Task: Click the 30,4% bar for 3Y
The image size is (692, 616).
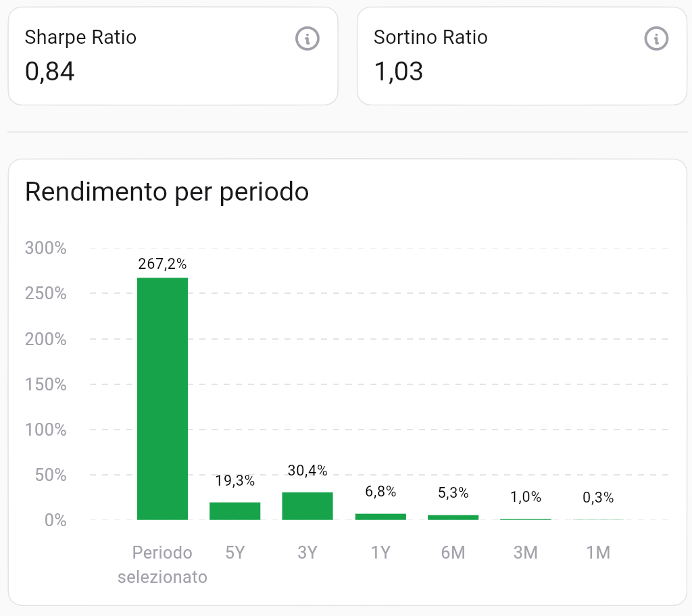Action: tap(307, 505)
